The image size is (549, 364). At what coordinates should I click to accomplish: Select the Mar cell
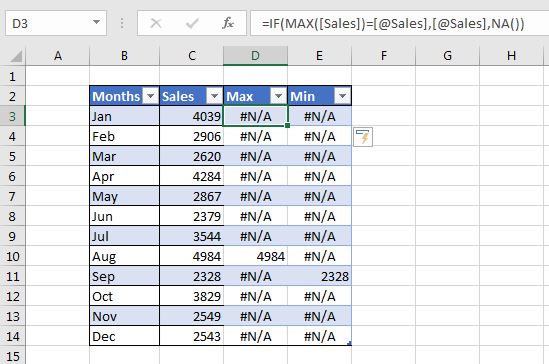tap(124, 156)
